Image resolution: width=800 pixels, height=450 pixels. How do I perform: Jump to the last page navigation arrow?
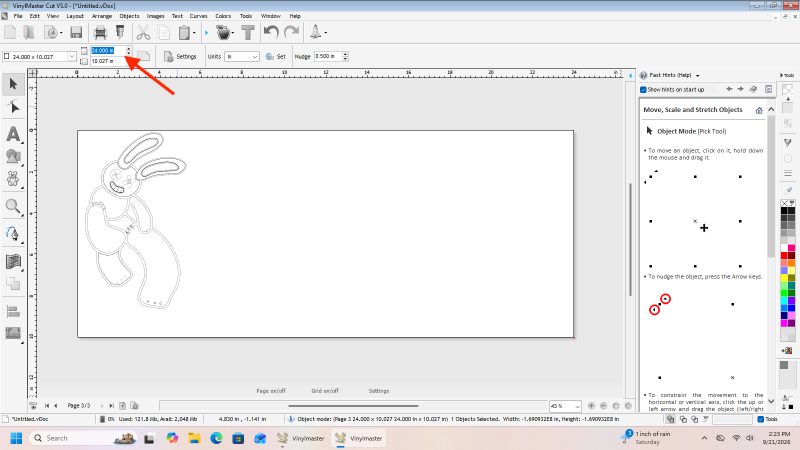(x=111, y=406)
